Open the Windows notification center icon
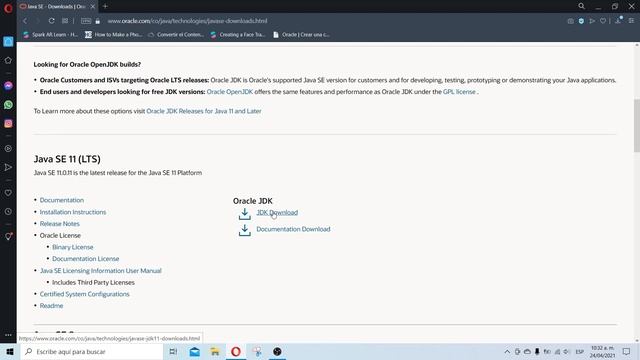The width and height of the screenshot is (640, 360). 627,351
